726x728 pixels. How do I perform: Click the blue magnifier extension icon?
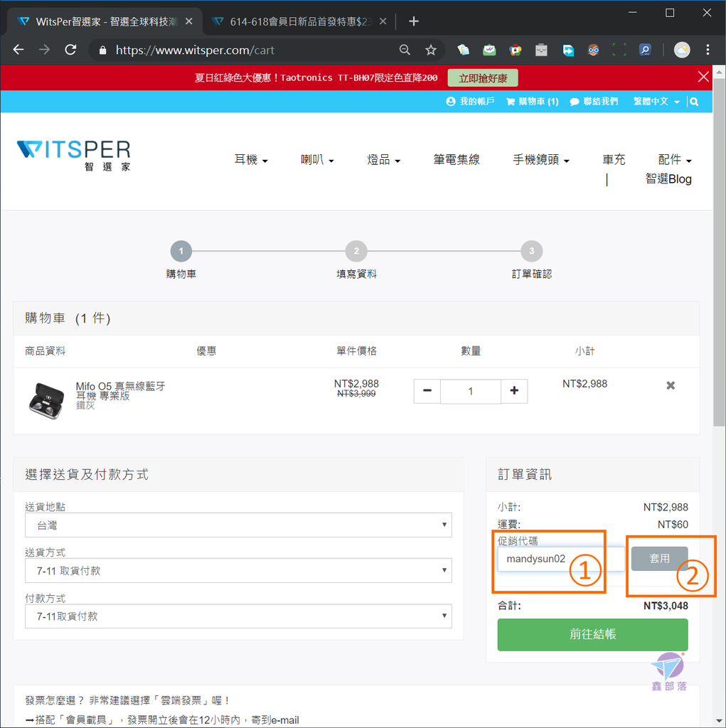[645, 50]
